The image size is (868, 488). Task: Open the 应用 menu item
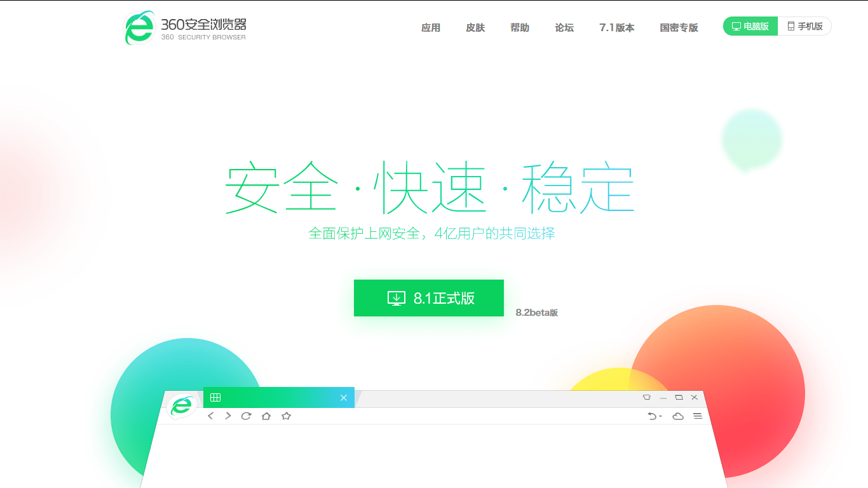pyautogui.click(x=431, y=27)
